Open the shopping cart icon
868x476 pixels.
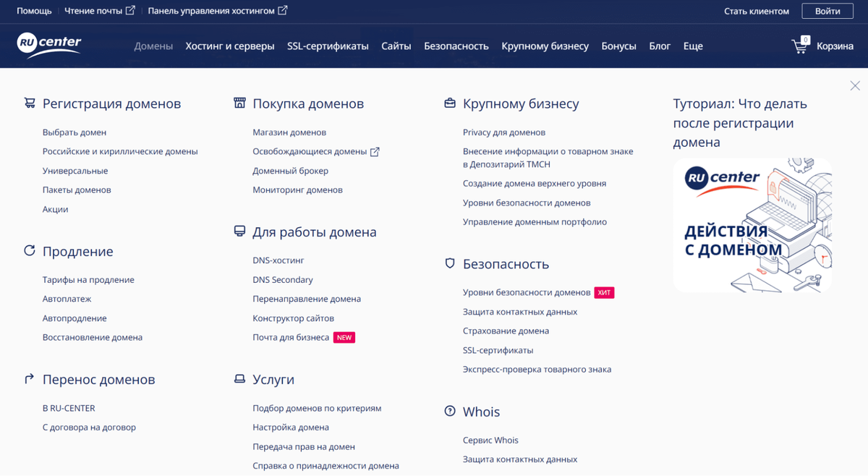tap(800, 45)
